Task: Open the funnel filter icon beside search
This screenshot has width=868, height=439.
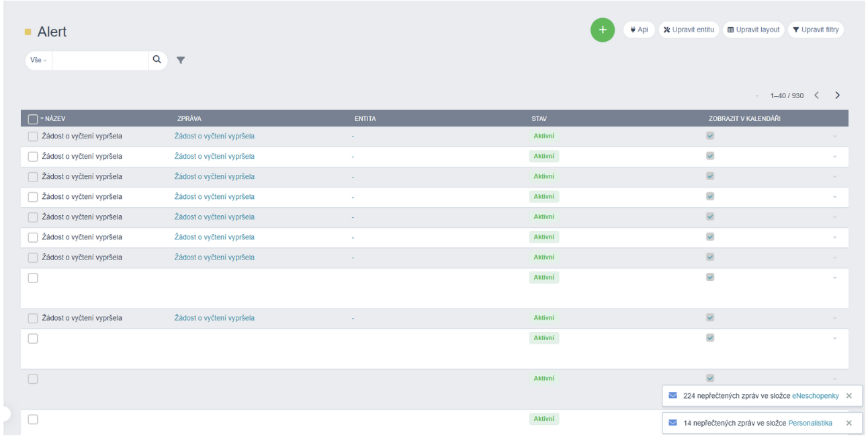Action: [x=181, y=61]
